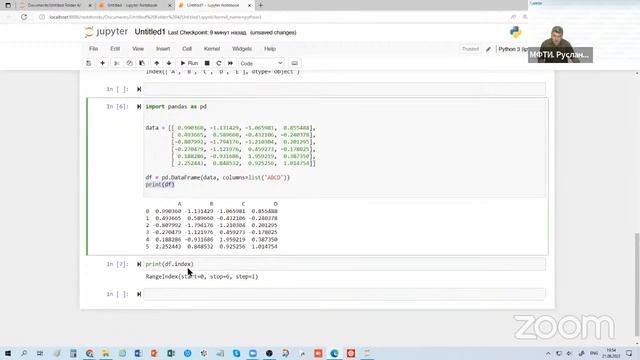This screenshot has height=360, width=640.
Task: Click the 'RangeIndex(start=0, stop=6, step=1)' output text
Action: [x=202, y=277]
